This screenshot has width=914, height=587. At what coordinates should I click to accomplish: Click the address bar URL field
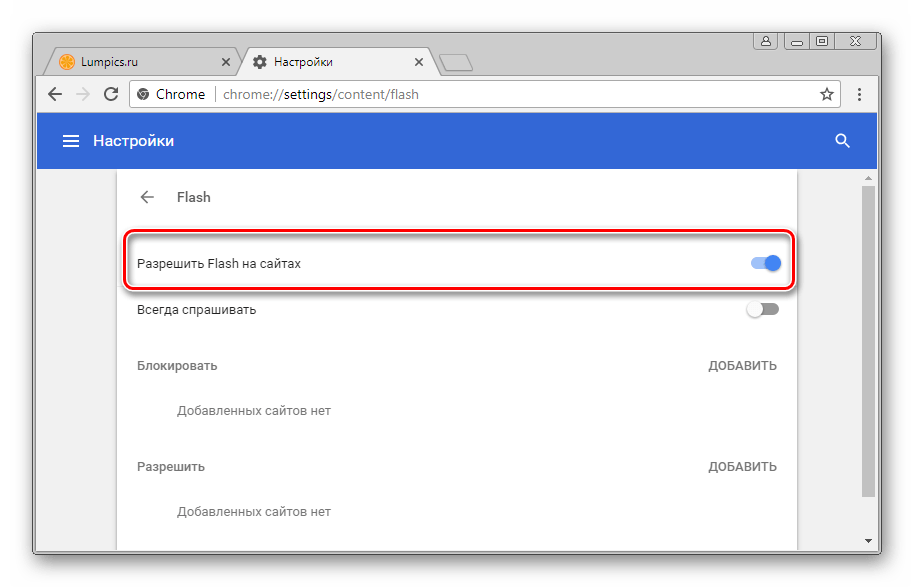pos(500,95)
